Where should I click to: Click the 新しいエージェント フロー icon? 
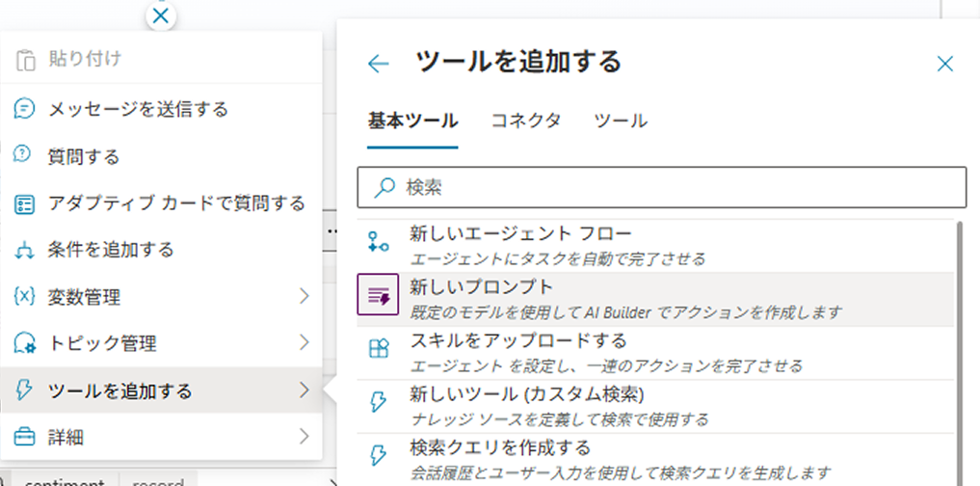coord(379,245)
